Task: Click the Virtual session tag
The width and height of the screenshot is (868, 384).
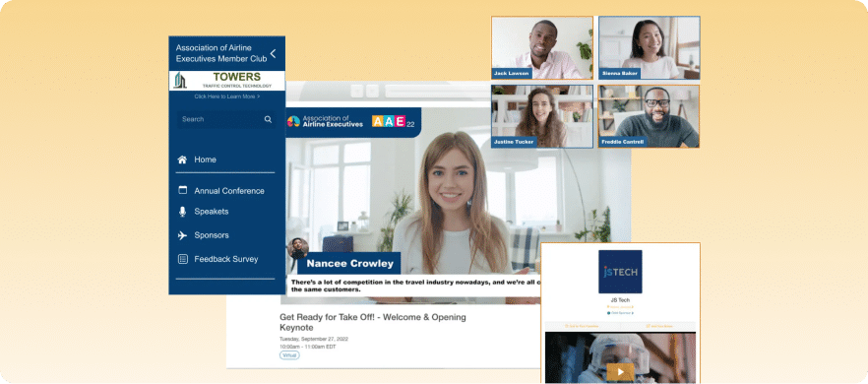Action: (289, 355)
